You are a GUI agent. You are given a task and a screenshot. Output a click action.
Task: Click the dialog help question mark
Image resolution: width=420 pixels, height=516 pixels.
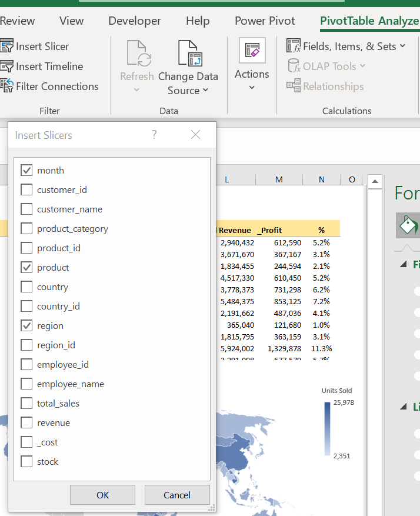coord(154,135)
